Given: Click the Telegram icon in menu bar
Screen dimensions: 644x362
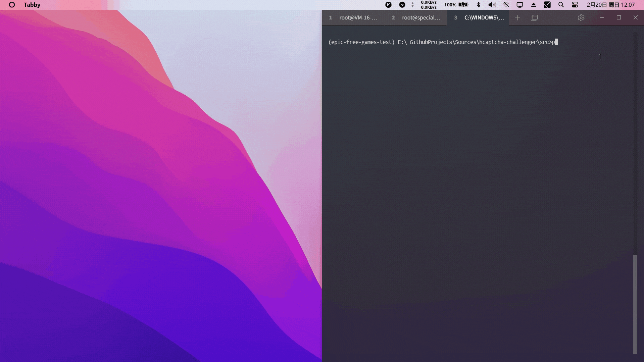Looking at the screenshot, I should pos(402,5).
